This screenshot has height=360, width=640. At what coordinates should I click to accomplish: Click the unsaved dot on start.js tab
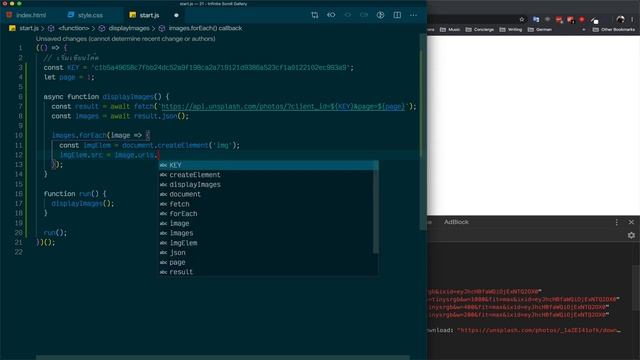pos(176,15)
